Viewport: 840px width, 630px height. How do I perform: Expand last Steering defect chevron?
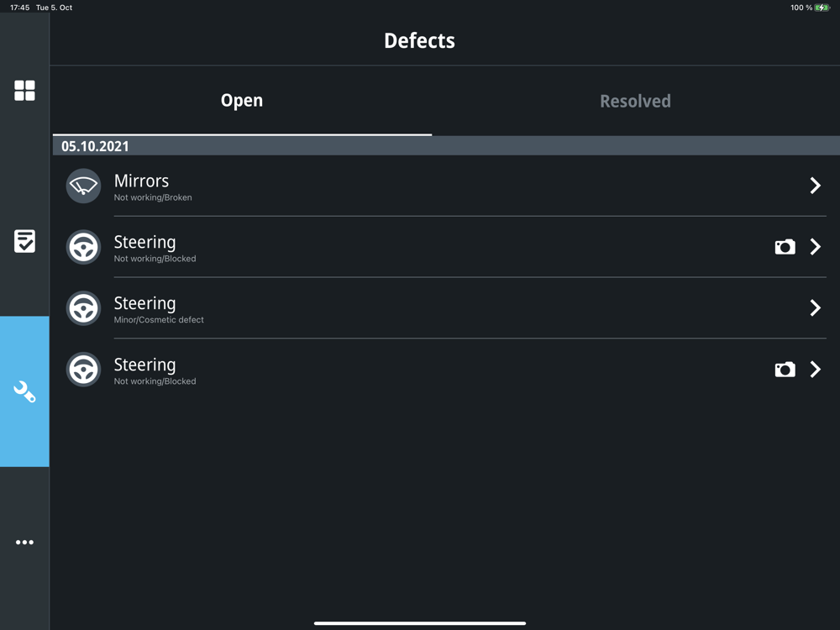(x=815, y=370)
